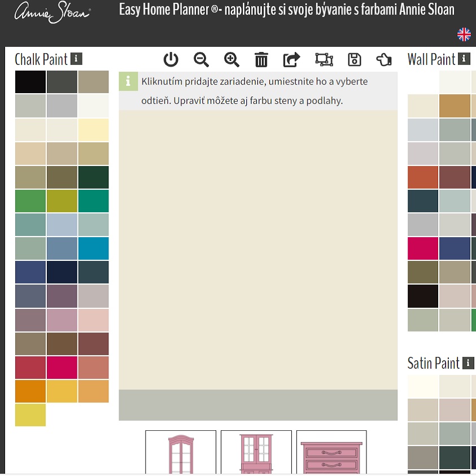The image size is (476, 476).
Task: Select the dark forest green Chalk Paint swatch
Action: pyautogui.click(x=94, y=177)
